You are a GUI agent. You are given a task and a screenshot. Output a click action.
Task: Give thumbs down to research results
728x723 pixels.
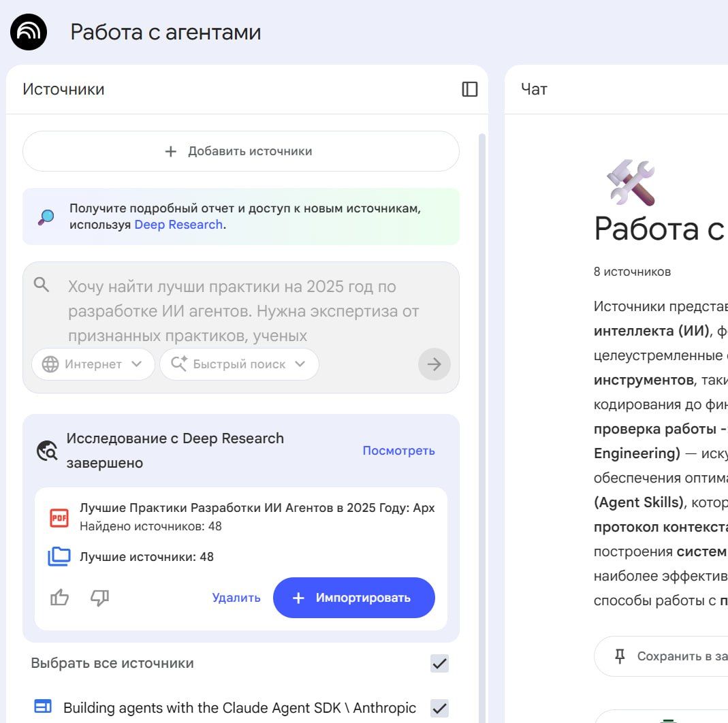99,598
